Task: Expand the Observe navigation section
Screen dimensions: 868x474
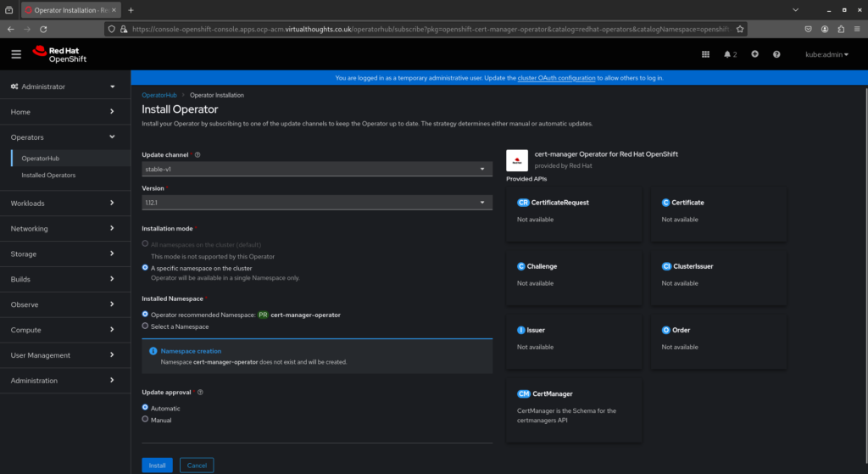Action: pos(64,304)
